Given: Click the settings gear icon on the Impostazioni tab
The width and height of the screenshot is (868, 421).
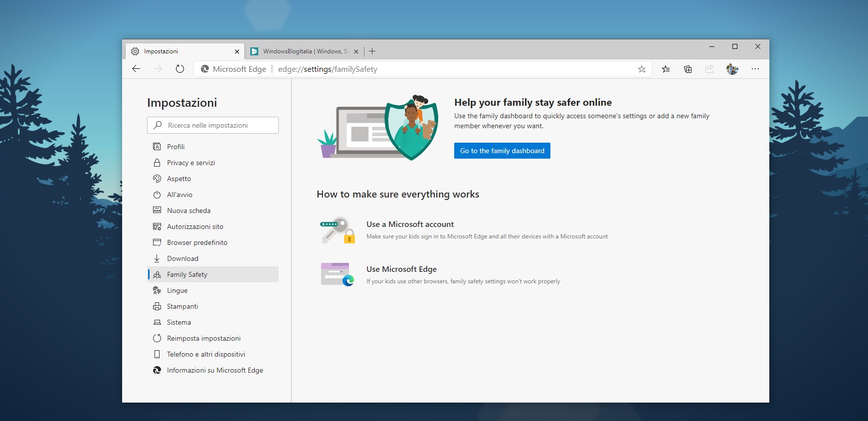Looking at the screenshot, I should pos(135,51).
